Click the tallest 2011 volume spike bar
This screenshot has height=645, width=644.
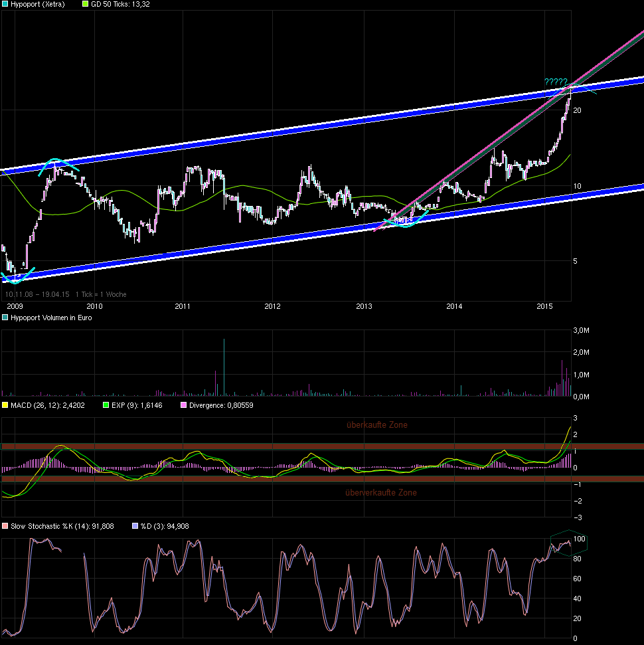(224, 367)
